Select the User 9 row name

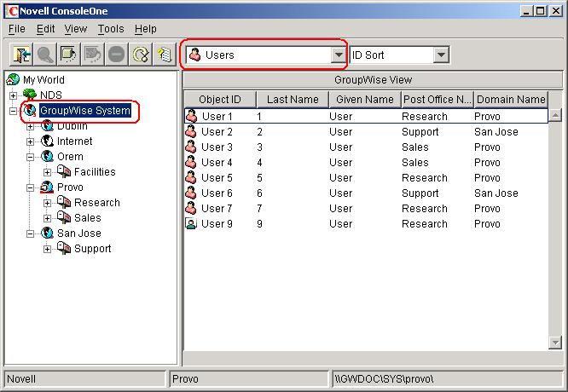click(x=217, y=223)
